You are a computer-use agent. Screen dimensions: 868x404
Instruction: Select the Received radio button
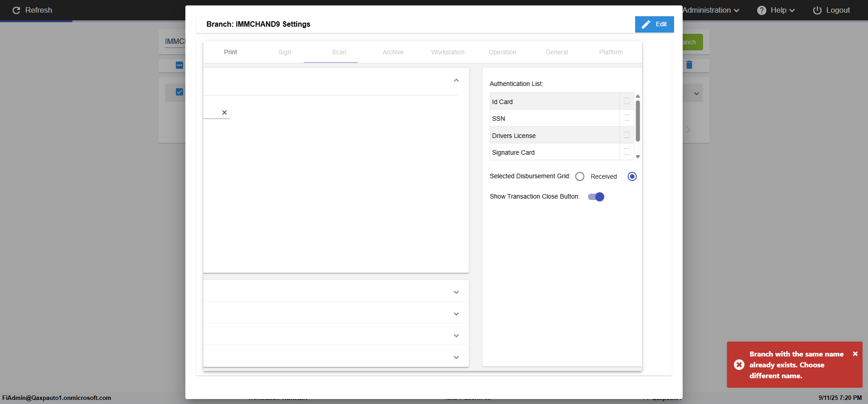pos(580,176)
